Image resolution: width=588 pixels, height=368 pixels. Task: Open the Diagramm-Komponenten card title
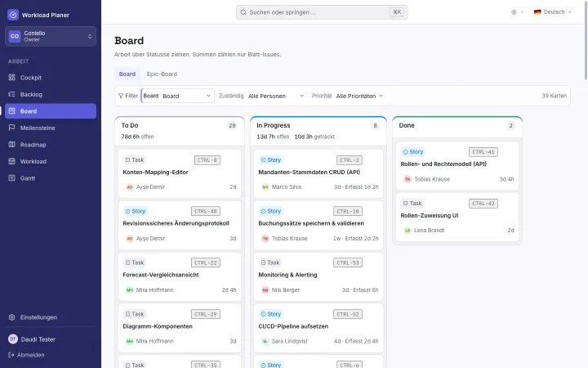(x=158, y=326)
